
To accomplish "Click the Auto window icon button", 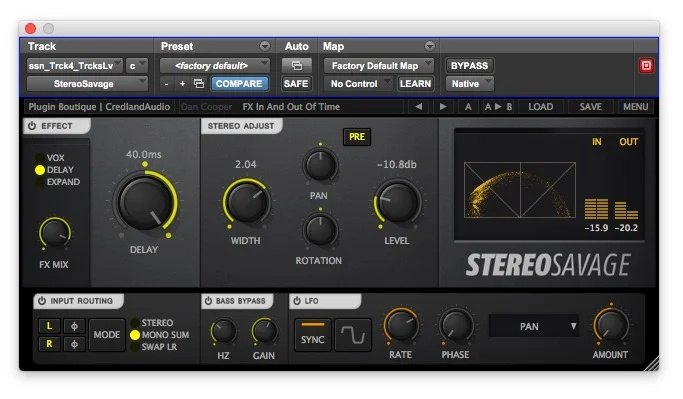I will pos(297,66).
